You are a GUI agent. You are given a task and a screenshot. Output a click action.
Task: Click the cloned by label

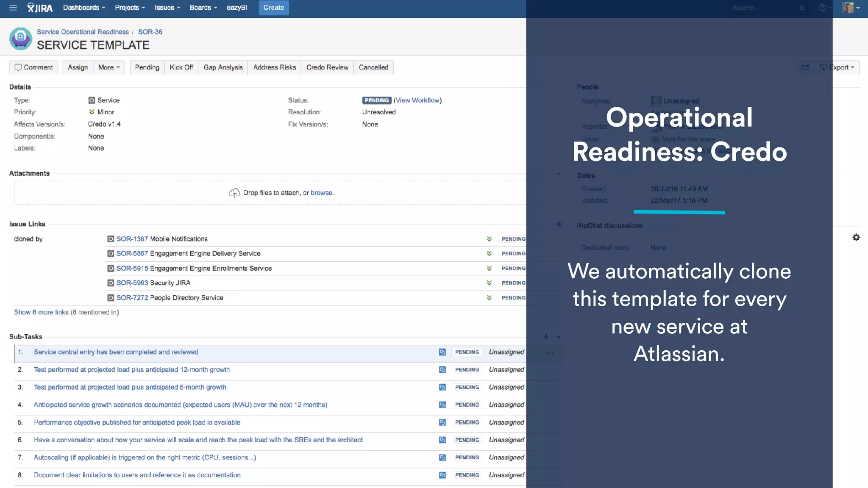click(28, 239)
